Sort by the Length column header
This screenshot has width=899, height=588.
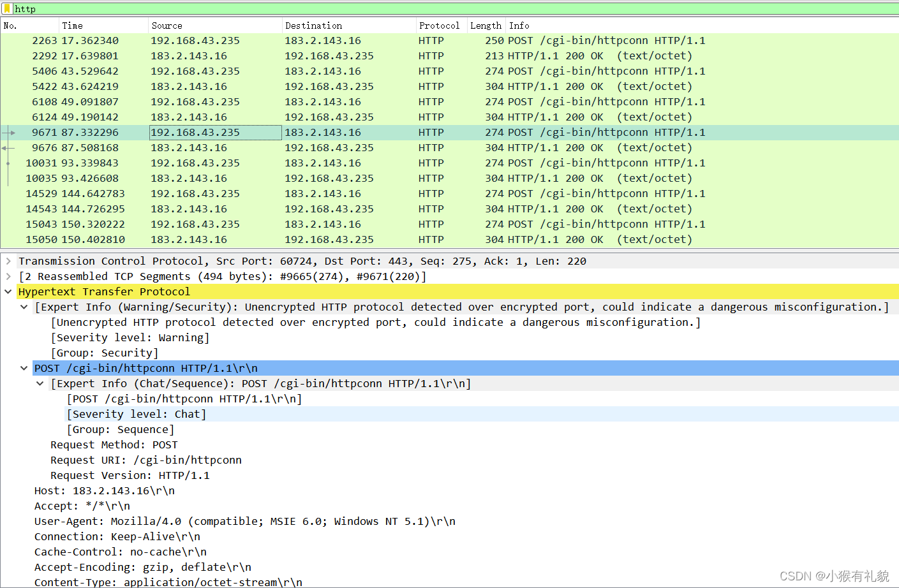[x=486, y=26]
